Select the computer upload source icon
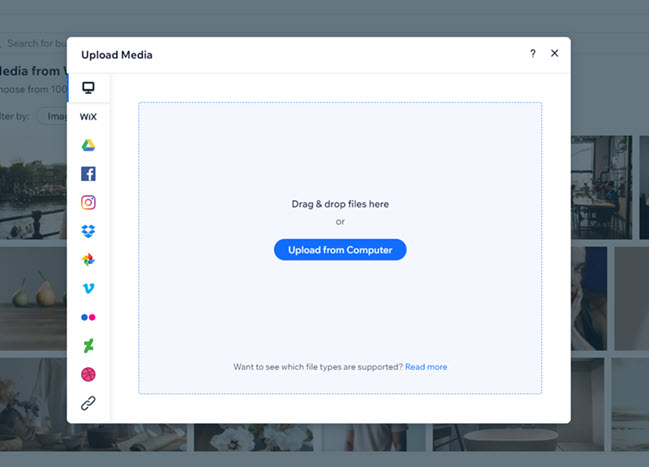 88,88
